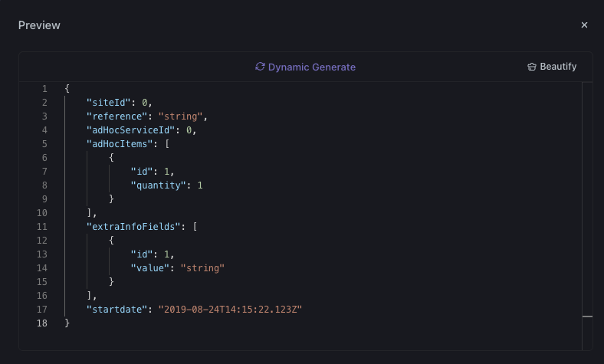The image size is (604, 364).
Task: Click the startdate timestamp value
Action: 231,310
